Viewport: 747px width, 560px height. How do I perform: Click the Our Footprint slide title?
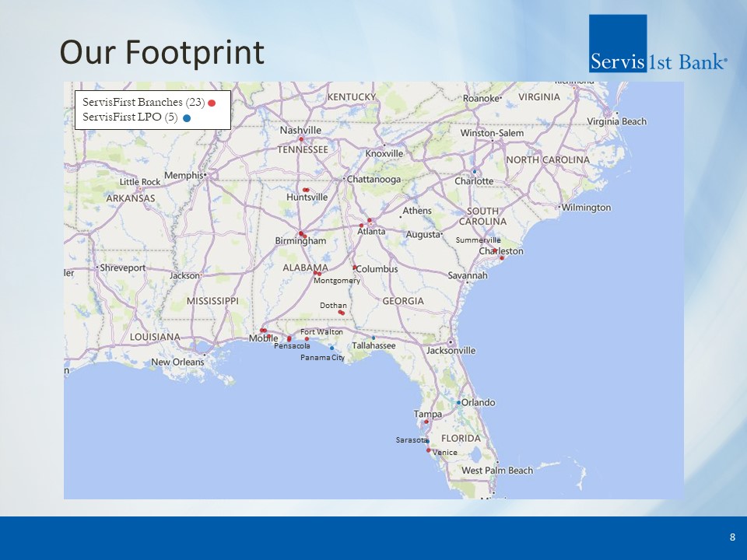pyautogui.click(x=162, y=53)
